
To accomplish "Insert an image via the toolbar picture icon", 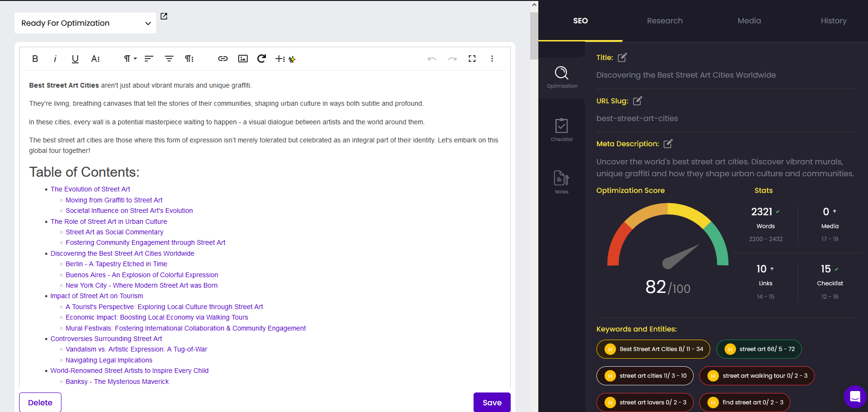I will [x=243, y=59].
